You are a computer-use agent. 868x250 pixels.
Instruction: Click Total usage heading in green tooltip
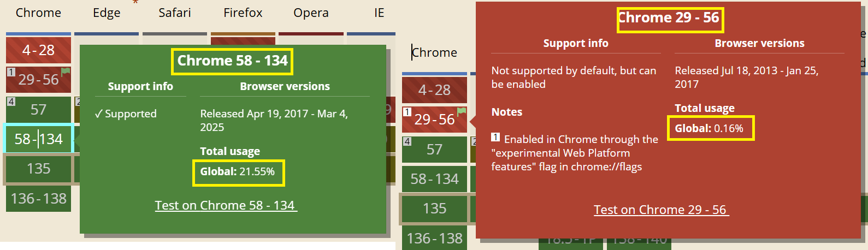[230, 151]
